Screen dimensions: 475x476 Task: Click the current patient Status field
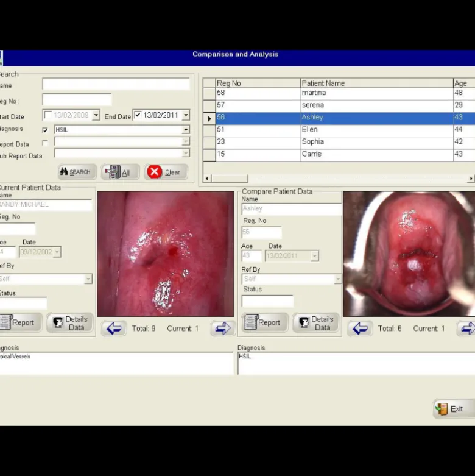click(23, 303)
